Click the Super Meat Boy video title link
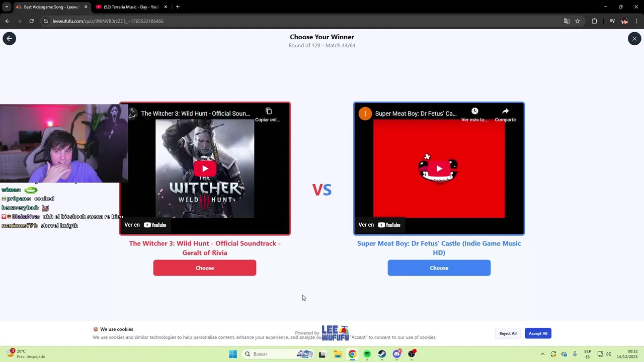This screenshot has height=362, width=644. pos(416,114)
